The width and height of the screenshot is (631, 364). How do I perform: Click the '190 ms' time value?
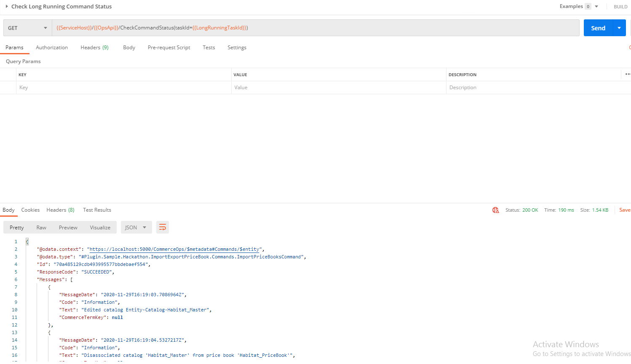(566, 210)
